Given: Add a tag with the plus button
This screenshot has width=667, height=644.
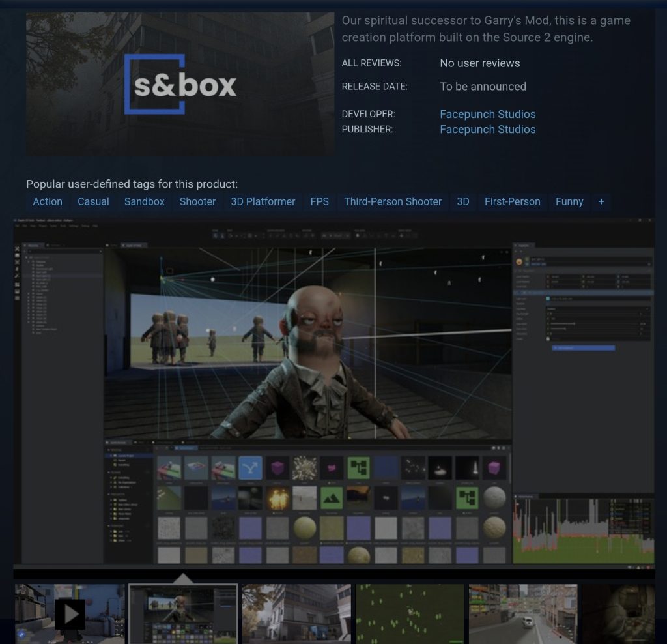Looking at the screenshot, I should pyautogui.click(x=601, y=202).
